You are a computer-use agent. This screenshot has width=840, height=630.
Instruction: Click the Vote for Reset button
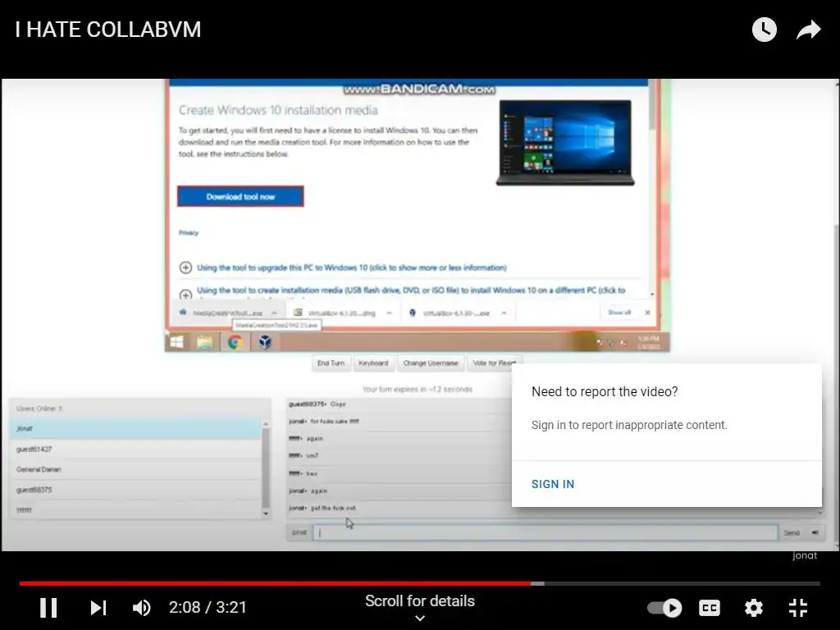(494, 363)
